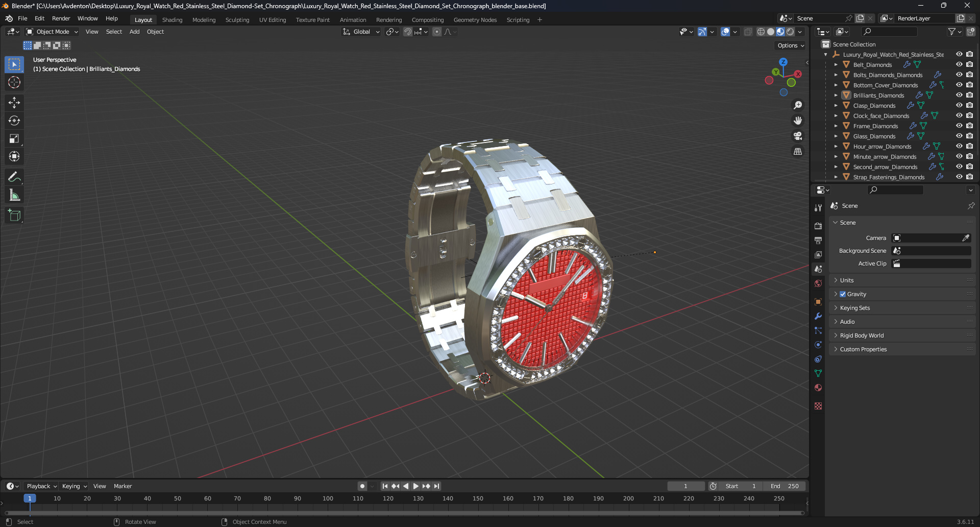The height and width of the screenshot is (527, 980).
Task: Open the Playback dropdown in timeline
Action: 42,486
